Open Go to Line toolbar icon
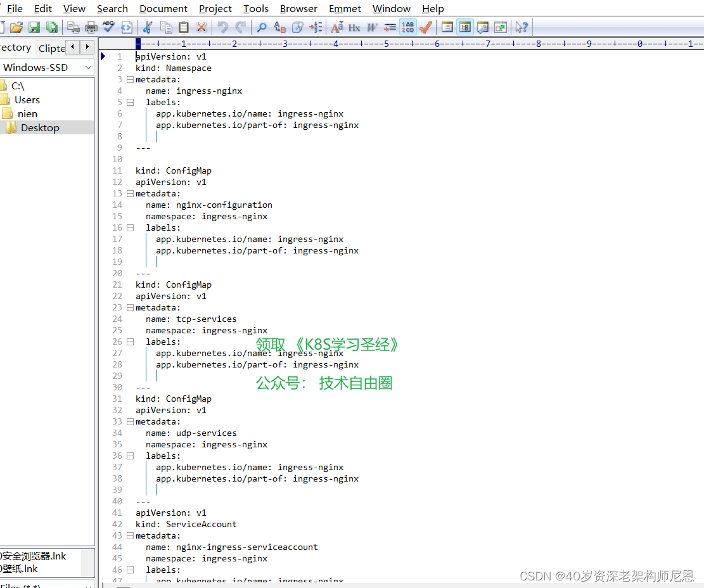The height and width of the screenshot is (588, 704). [315, 27]
